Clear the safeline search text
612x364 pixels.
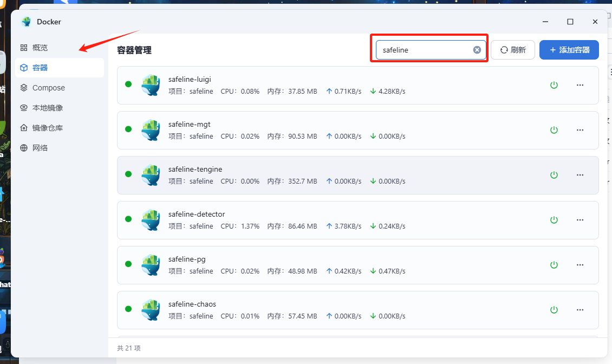pyautogui.click(x=477, y=50)
